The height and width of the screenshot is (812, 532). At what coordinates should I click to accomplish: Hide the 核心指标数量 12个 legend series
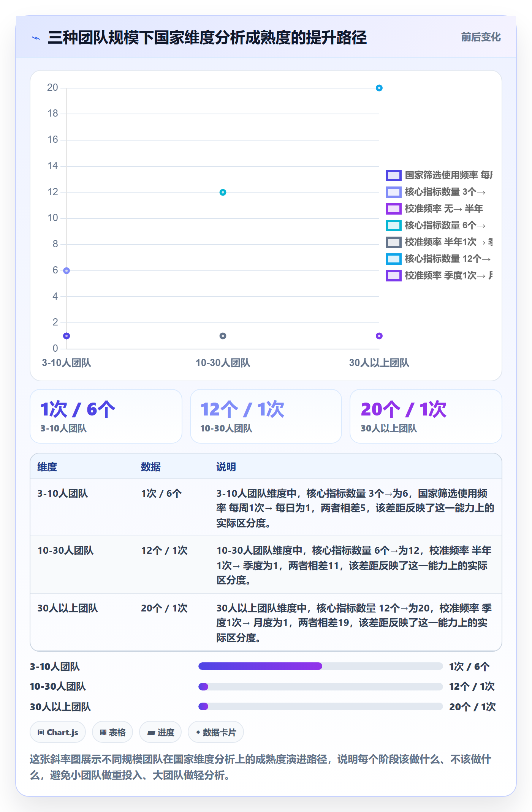click(x=438, y=259)
